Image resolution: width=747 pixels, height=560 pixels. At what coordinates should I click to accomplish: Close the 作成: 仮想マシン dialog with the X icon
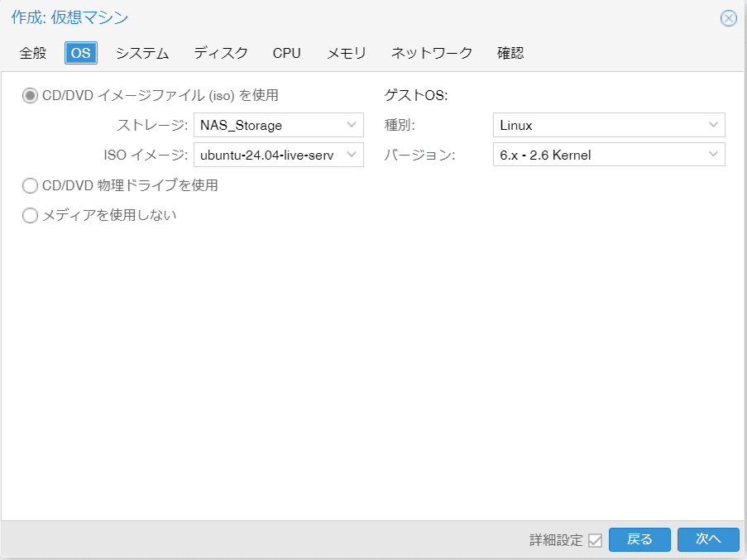(x=729, y=18)
